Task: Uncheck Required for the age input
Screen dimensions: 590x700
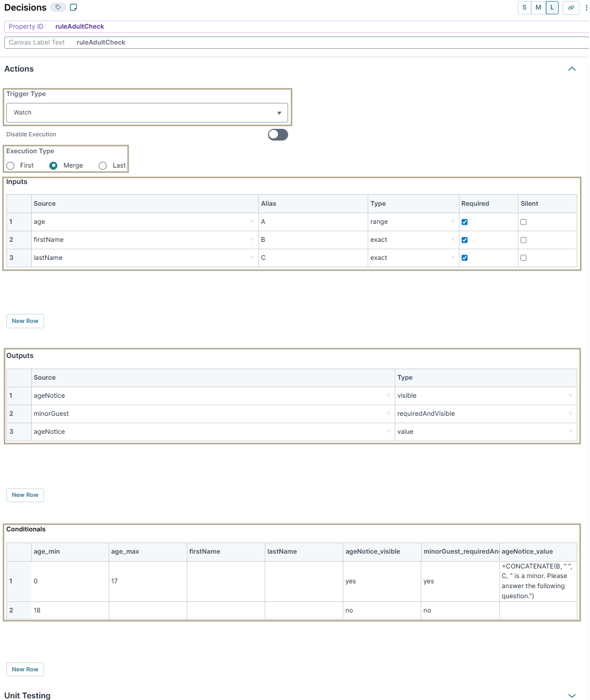Action: [465, 222]
